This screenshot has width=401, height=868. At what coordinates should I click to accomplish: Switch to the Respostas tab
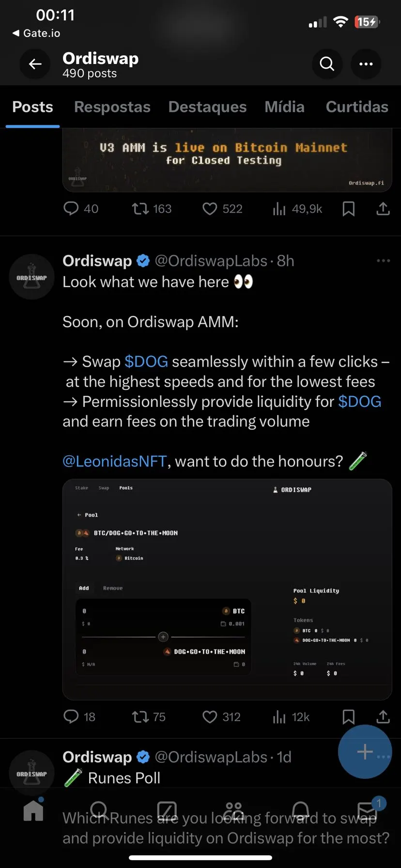[112, 107]
